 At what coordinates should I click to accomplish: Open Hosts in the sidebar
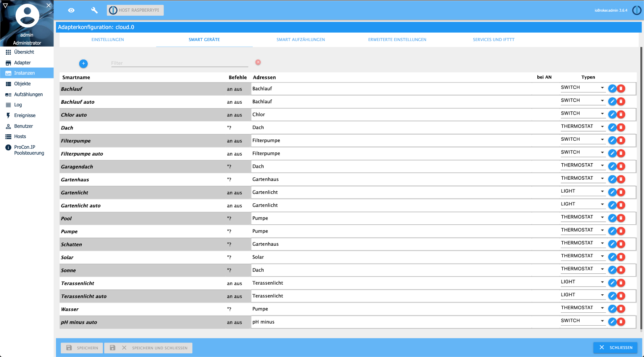[x=27, y=137]
